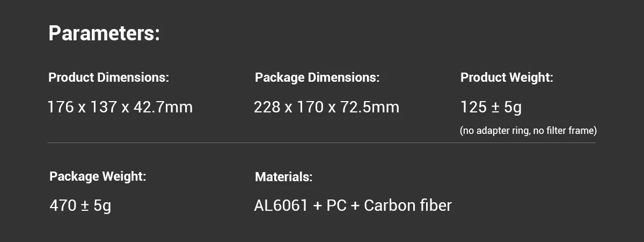The width and height of the screenshot is (644, 242).
Task: Select the Package Weight label
Action: (97, 176)
